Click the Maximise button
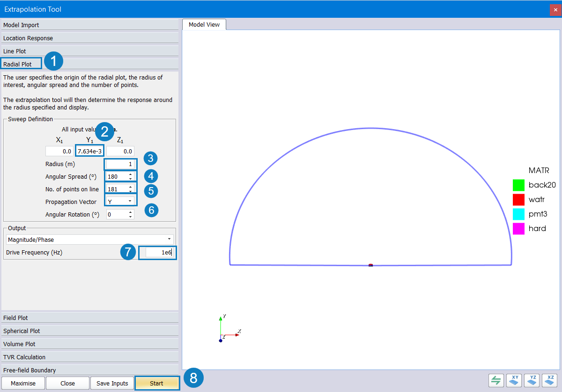Image resolution: width=562 pixels, height=392 pixels. click(23, 383)
